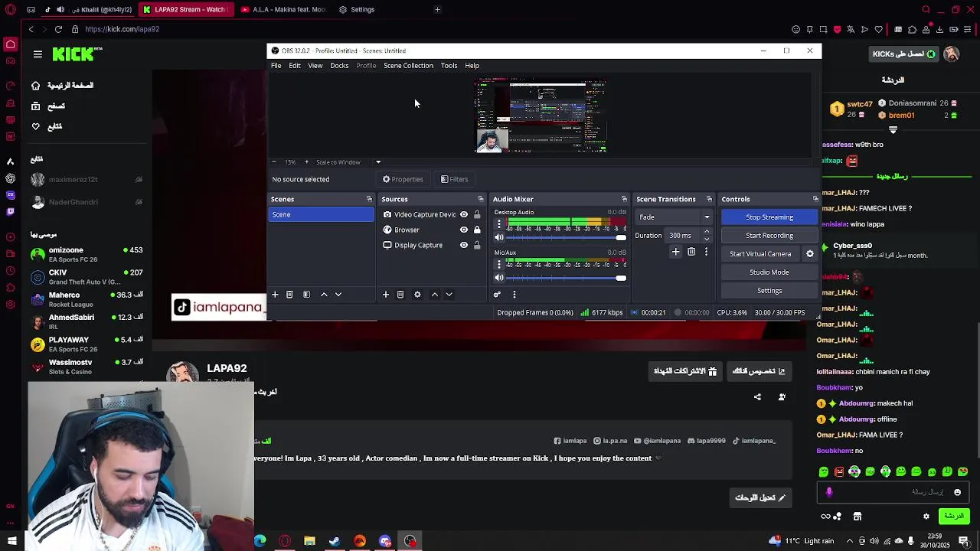
Task: Move source up in Sources toolbar
Action: (435, 295)
